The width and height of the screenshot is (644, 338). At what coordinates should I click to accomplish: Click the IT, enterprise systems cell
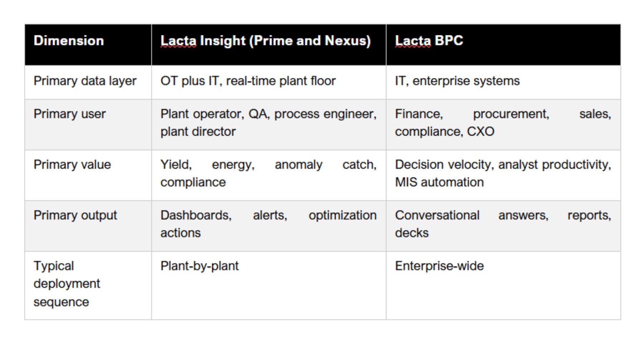[x=457, y=81]
